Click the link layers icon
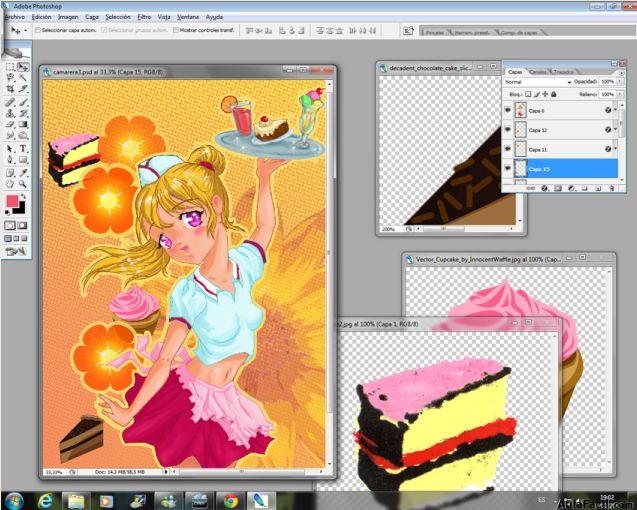 tap(531, 189)
